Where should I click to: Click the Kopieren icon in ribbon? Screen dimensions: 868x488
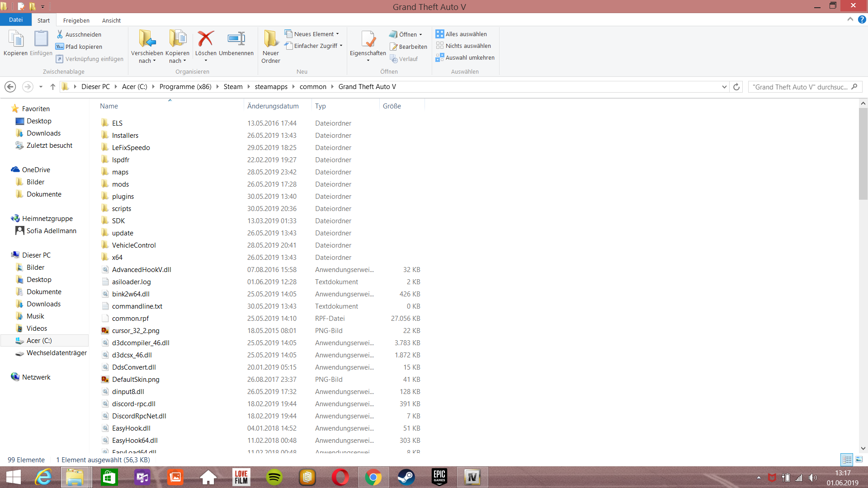click(x=16, y=39)
